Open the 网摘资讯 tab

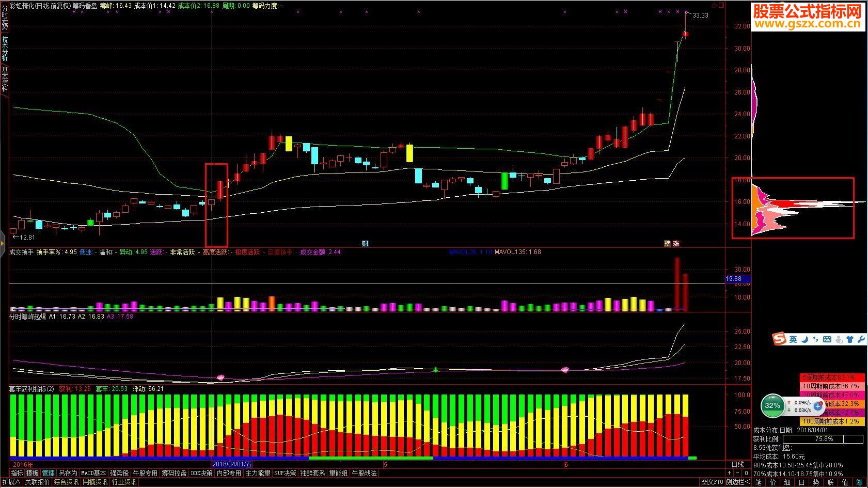95,482
